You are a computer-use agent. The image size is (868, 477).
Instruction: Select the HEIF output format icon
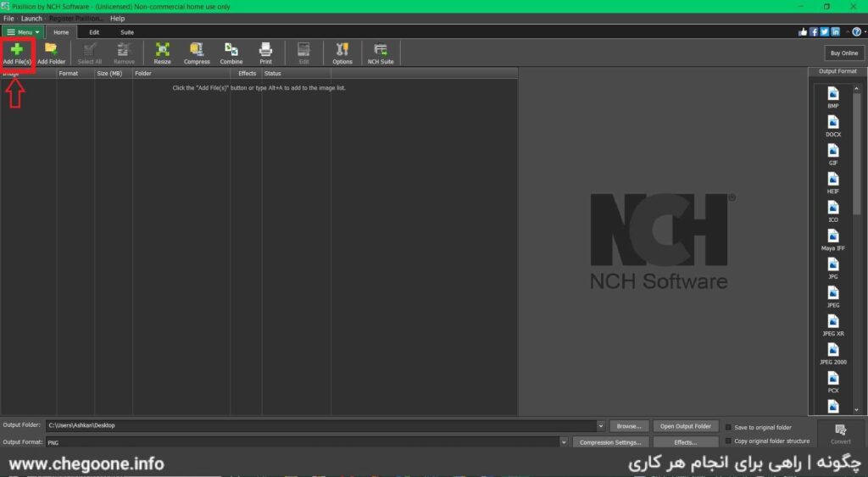click(x=832, y=183)
